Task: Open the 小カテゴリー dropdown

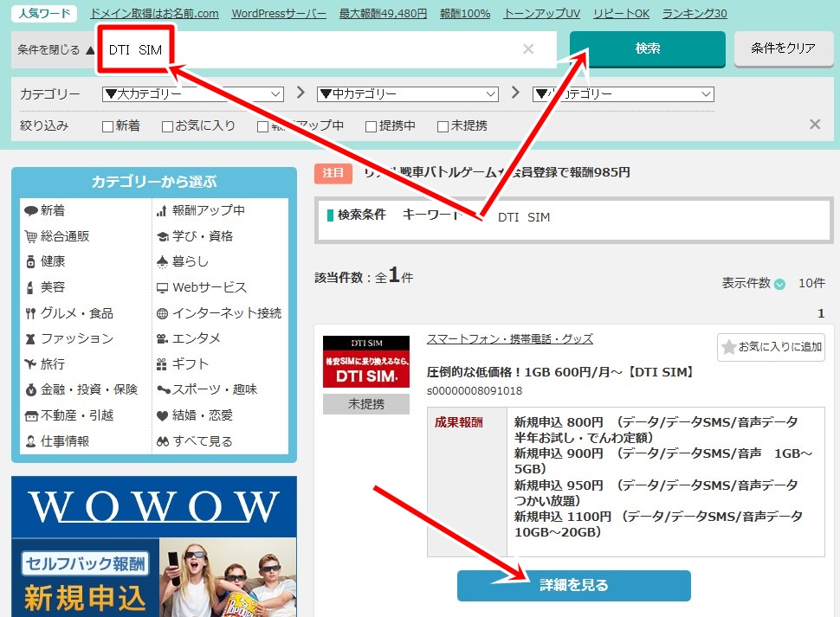Action: pos(623,94)
